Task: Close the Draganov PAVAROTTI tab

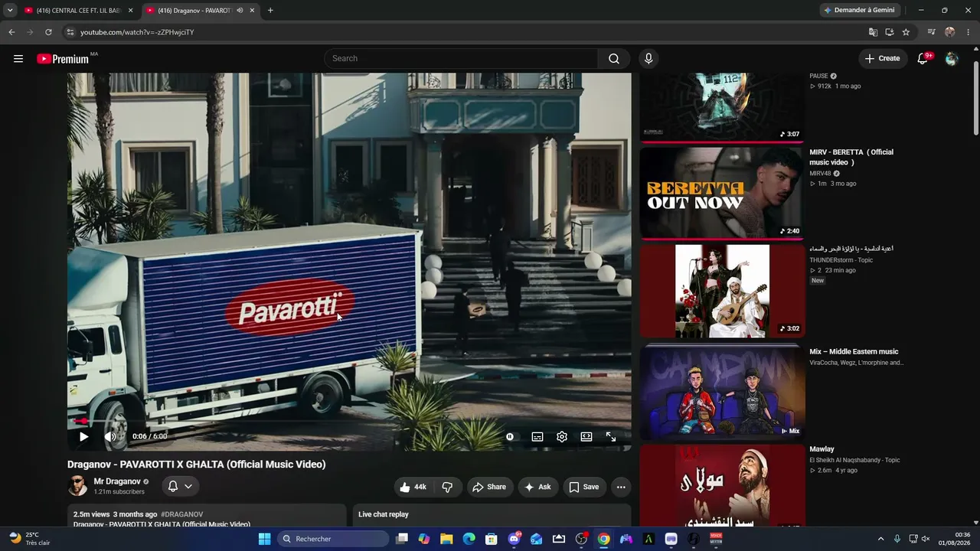Action: tap(252, 11)
